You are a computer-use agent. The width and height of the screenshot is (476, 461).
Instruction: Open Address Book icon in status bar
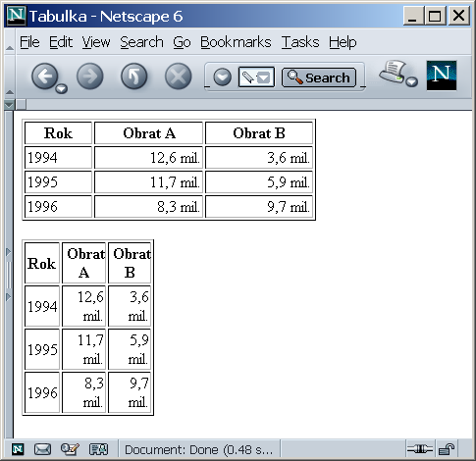click(x=98, y=449)
